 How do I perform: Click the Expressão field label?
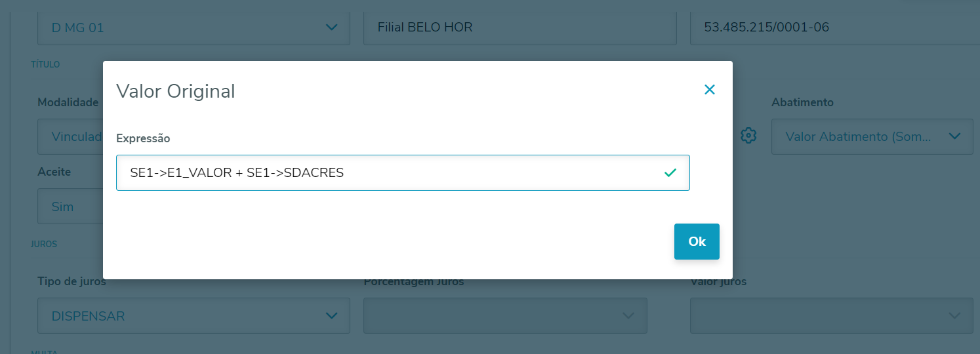click(x=143, y=138)
